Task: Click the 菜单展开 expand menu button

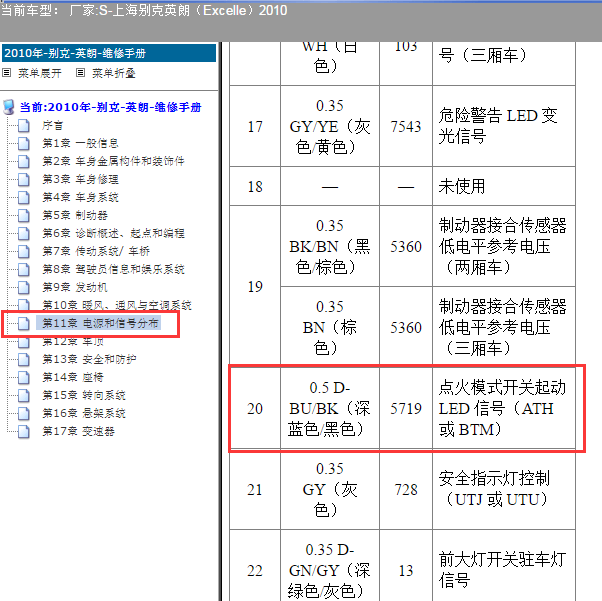Action: point(40,73)
